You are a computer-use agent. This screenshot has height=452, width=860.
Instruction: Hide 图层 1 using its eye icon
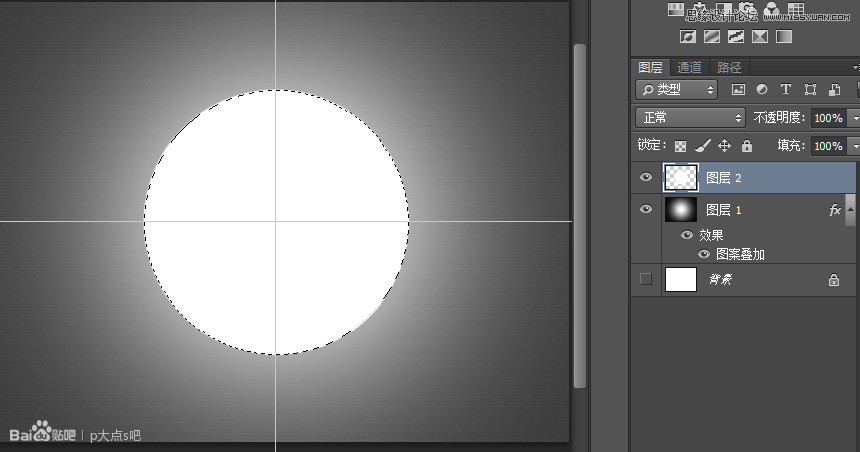click(646, 210)
